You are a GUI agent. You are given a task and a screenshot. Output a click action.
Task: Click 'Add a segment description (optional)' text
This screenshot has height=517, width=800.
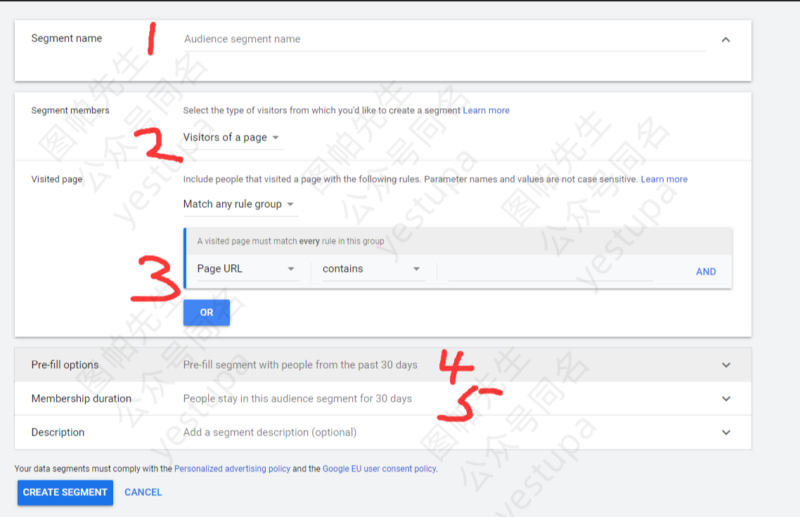(x=270, y=433)
